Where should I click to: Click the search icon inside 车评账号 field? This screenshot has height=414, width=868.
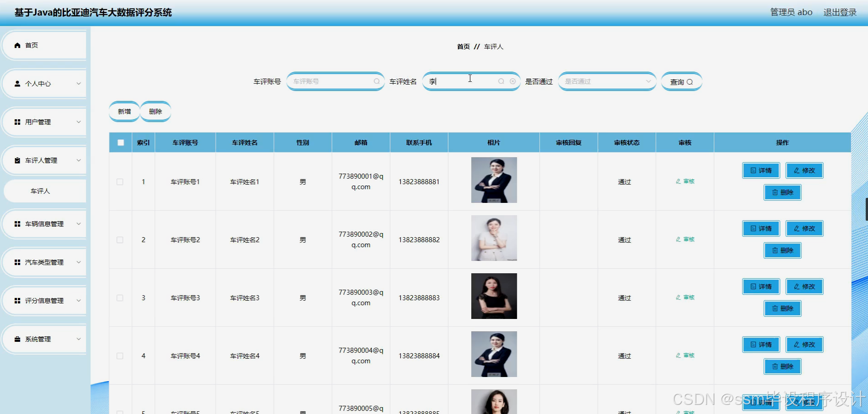[377, 81]
